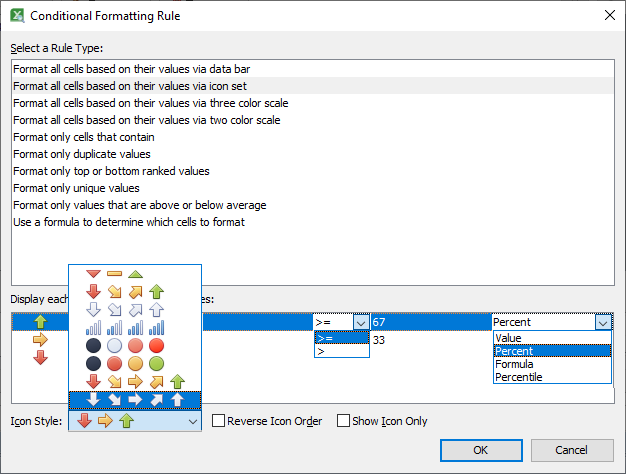This screenshot has width=626, height=474.
Task: Enable the Reverse Icon Order checkbox
Action: tap(219, 421)
